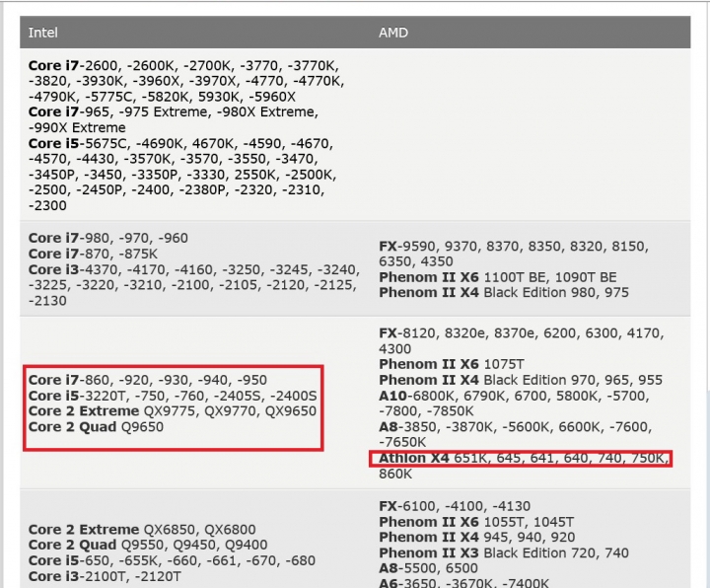Click 'Phenom II X6 1075T'
This screenshot has height=588, width=710.
452,364
